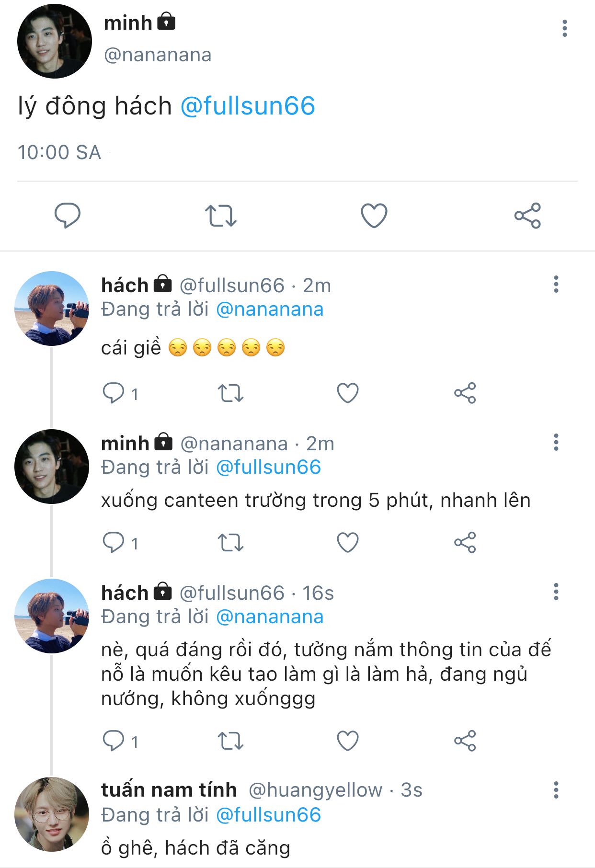Open options menu on hách's 2m reply
Viewport: 595px width, 868px height.
pos(556,284)
